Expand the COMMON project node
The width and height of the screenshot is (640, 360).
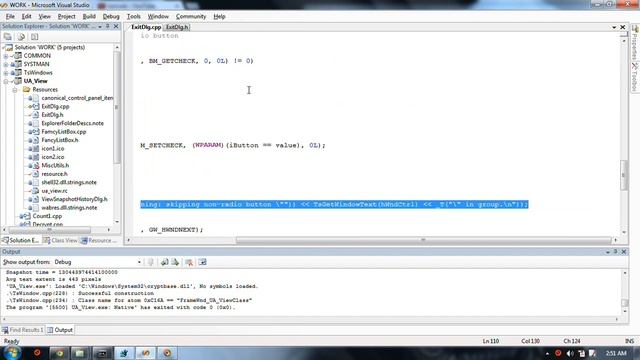coord(6,56)
